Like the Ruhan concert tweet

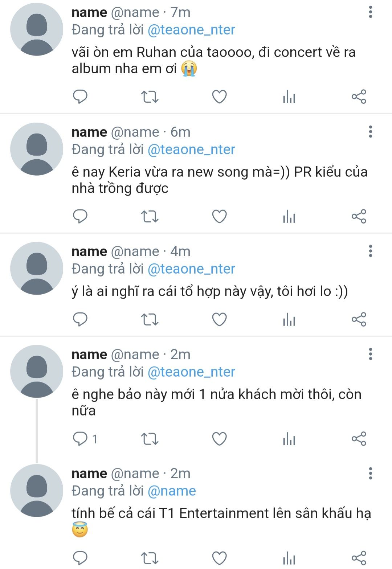pos(219,97)
